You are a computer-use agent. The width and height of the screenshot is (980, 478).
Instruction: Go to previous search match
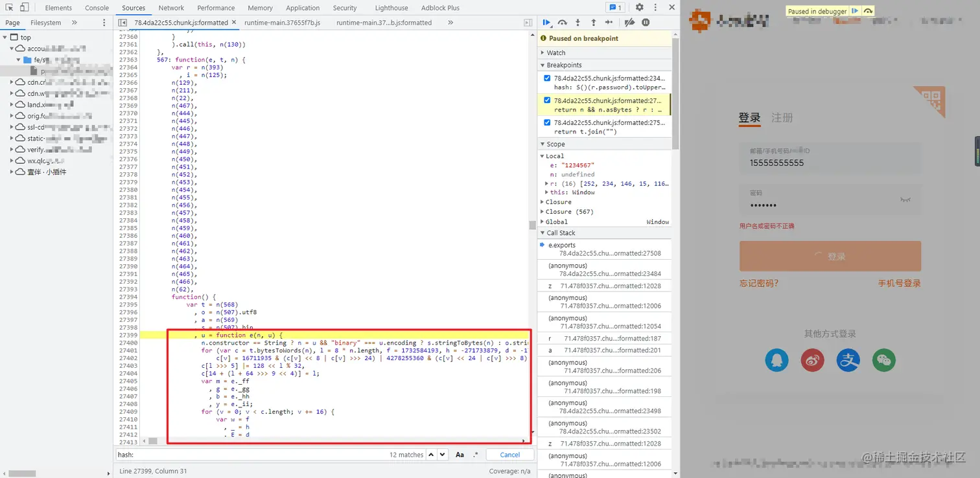pyautogui.click(x=432, y=455)
